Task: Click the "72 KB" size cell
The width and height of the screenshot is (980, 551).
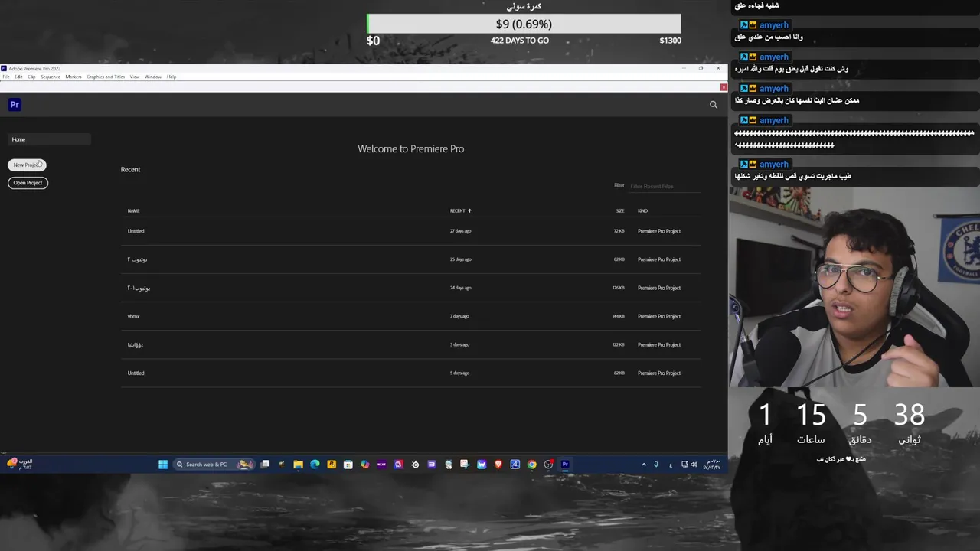Action: point(619,231)
